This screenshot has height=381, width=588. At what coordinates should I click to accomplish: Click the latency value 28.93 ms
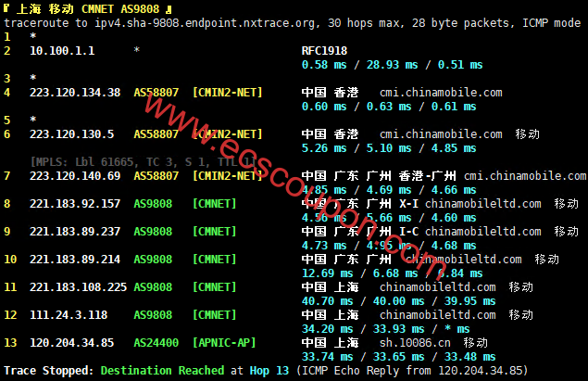click(392, 65)
